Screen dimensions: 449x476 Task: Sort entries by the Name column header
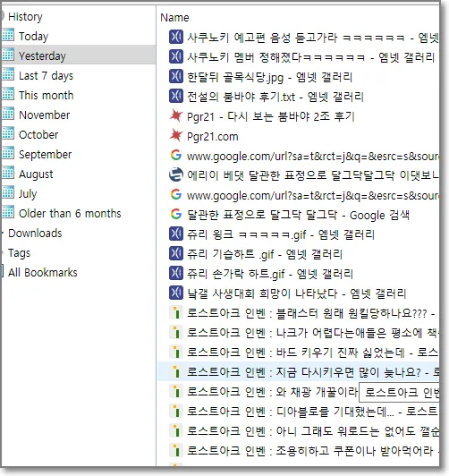click(174, 18)
